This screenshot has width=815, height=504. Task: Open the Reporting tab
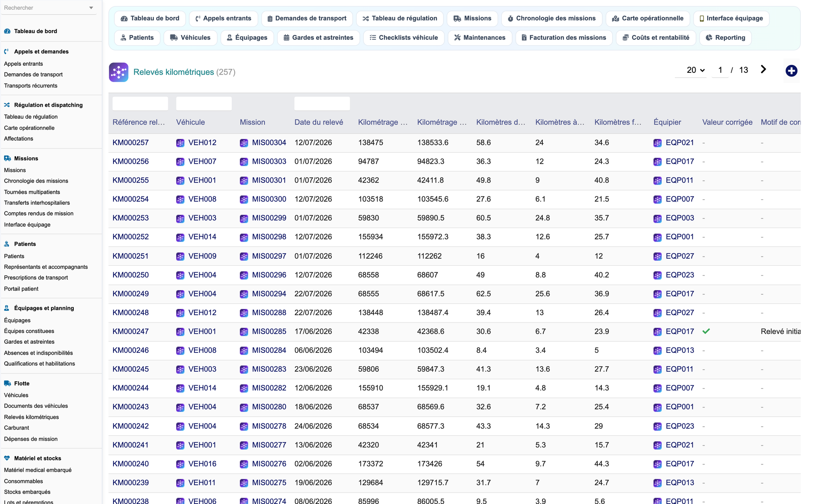tap(725, 38)
